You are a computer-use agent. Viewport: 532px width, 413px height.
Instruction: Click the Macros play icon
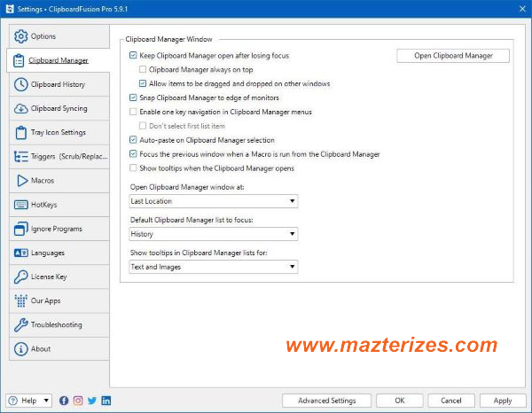22,181
